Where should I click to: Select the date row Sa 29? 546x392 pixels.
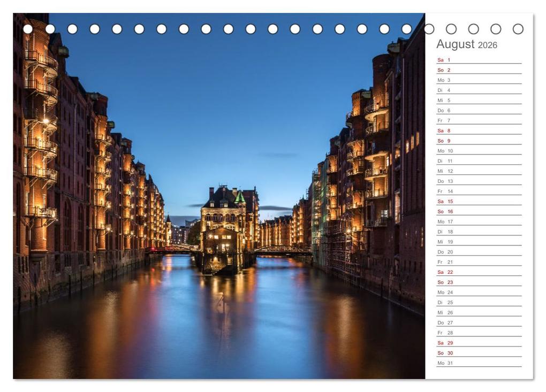pyautogui.click(x=479, y=342)
